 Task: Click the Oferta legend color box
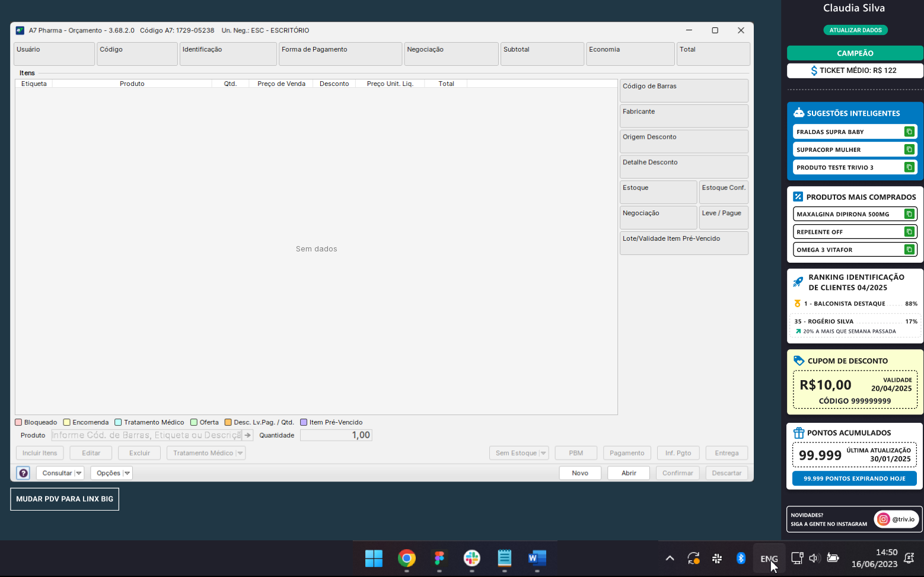coord(194,422)
